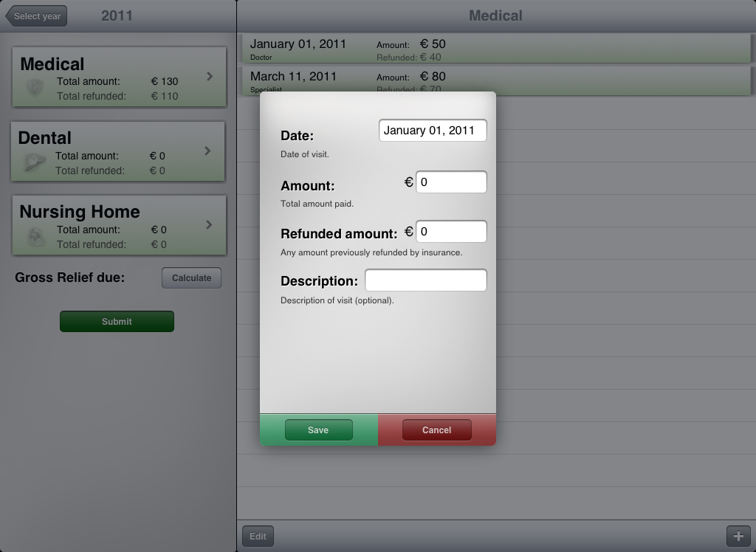The height and width of the screenshot is (552, 756).
Task: Expand the Dental category chevron
Action: (208, 151)
